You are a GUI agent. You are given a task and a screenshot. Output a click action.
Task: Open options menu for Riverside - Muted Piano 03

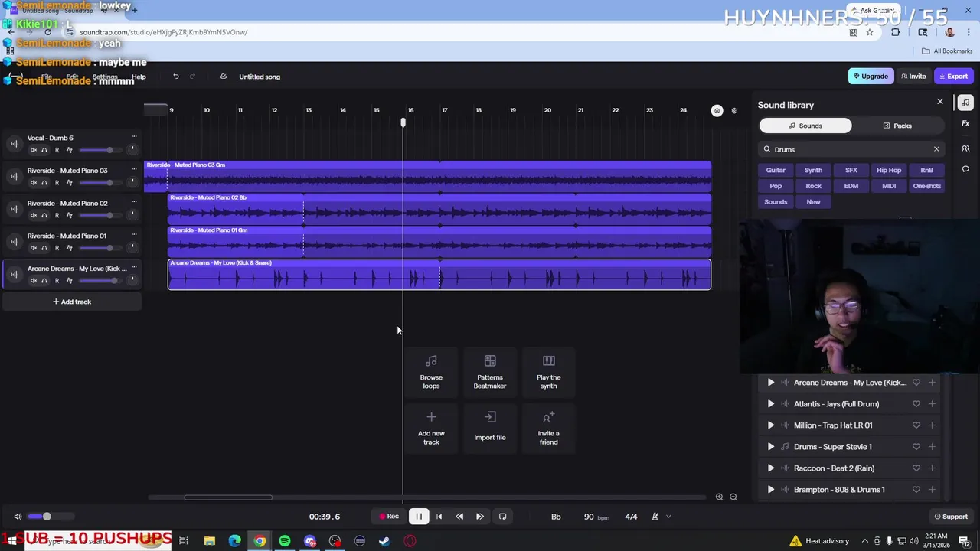134,170
